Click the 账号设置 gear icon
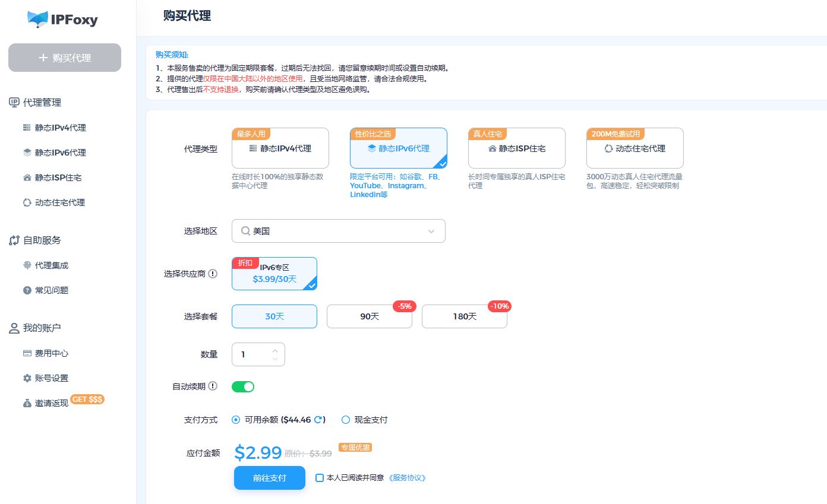The height and width of the screenshot is (504, 827). coord(27,378)
